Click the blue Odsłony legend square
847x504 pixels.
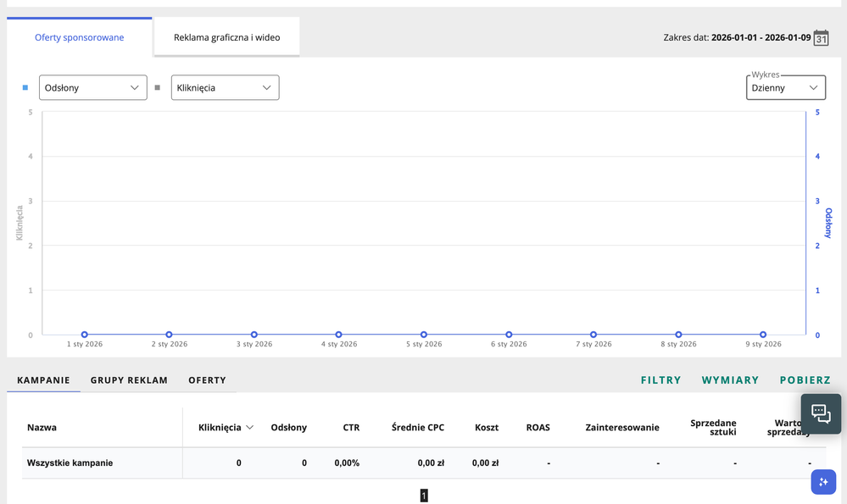[25, 87]
